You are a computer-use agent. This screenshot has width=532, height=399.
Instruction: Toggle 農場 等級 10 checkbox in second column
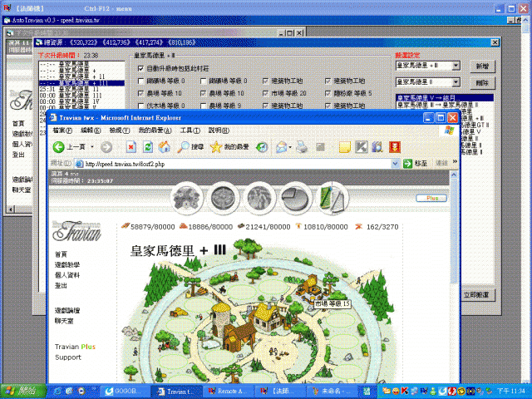point(203,93)
